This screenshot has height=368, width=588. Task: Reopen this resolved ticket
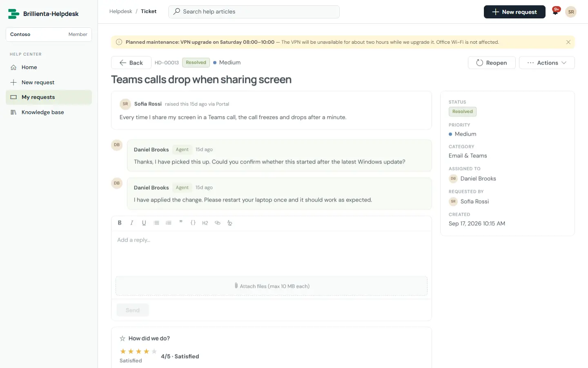click(492, 63)
